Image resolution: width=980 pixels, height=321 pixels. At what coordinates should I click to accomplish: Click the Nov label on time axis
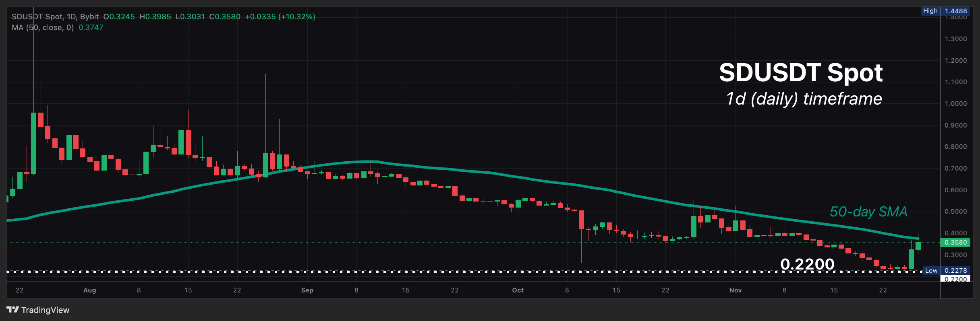735,290
